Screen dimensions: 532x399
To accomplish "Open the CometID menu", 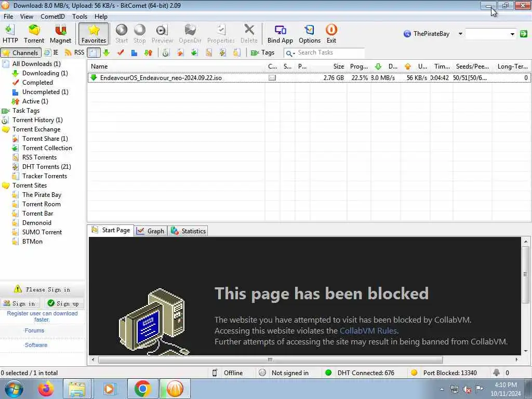I will point(52,16).
